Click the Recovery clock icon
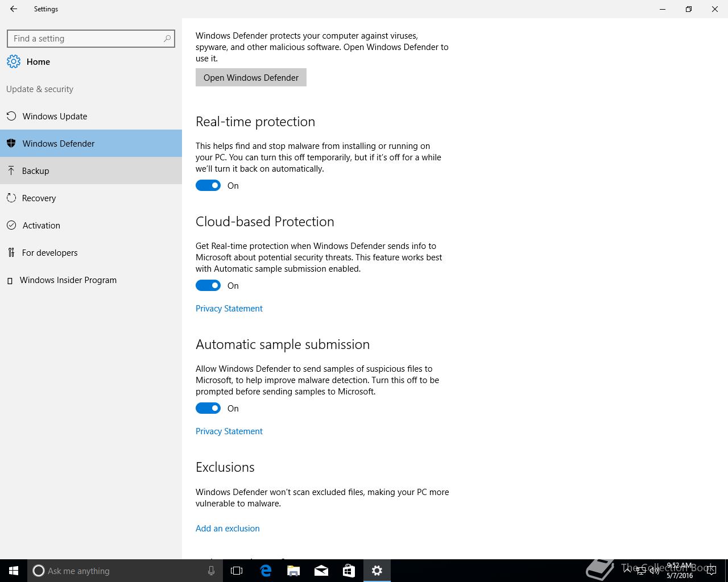The height and width of the screenshot is (582, 728). click(x=11, y=198)
